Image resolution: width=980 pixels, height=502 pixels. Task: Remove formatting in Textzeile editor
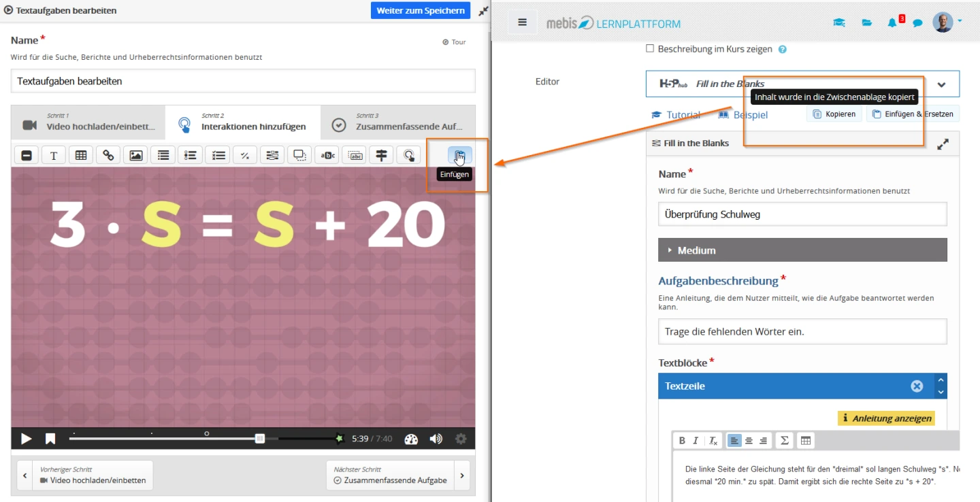tap(713, 441)
